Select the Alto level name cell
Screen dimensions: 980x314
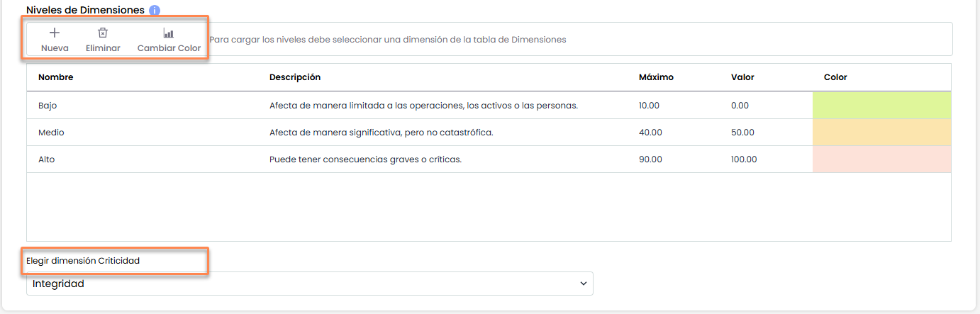(x=46, y=159)
